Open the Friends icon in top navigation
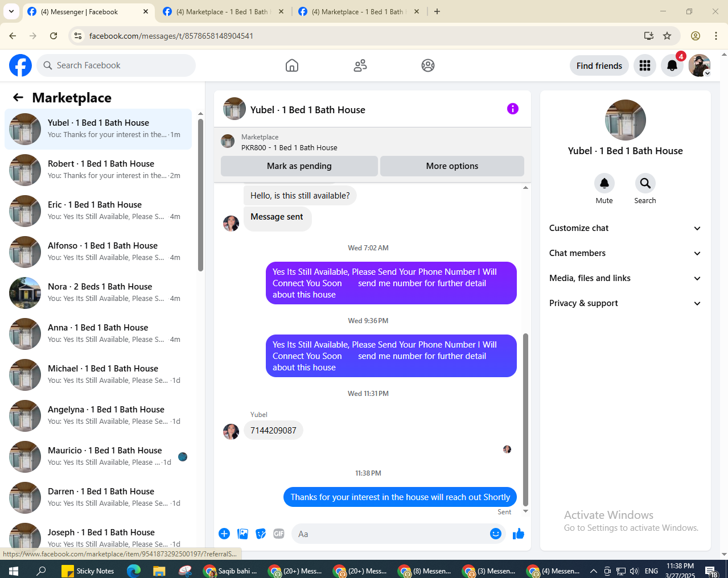The height and width of the screenshot is (578, 728). pyautogui.click(x=360, y=65)
